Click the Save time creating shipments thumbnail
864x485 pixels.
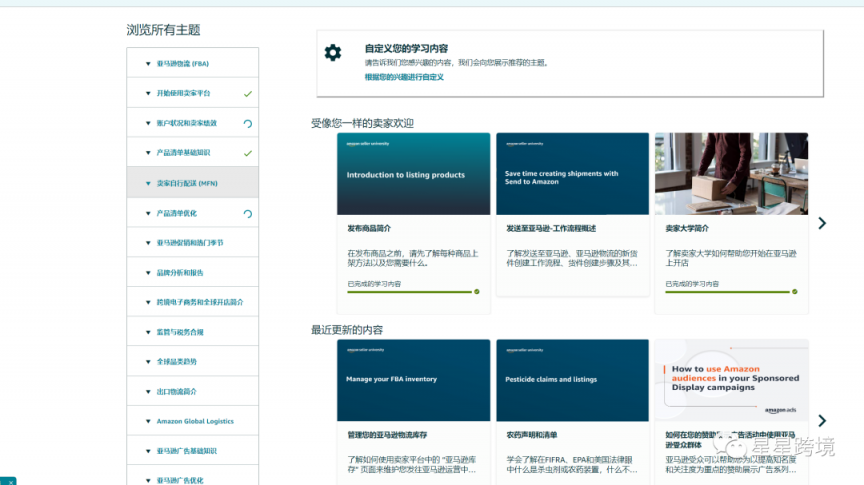click(x=573, y=174)
